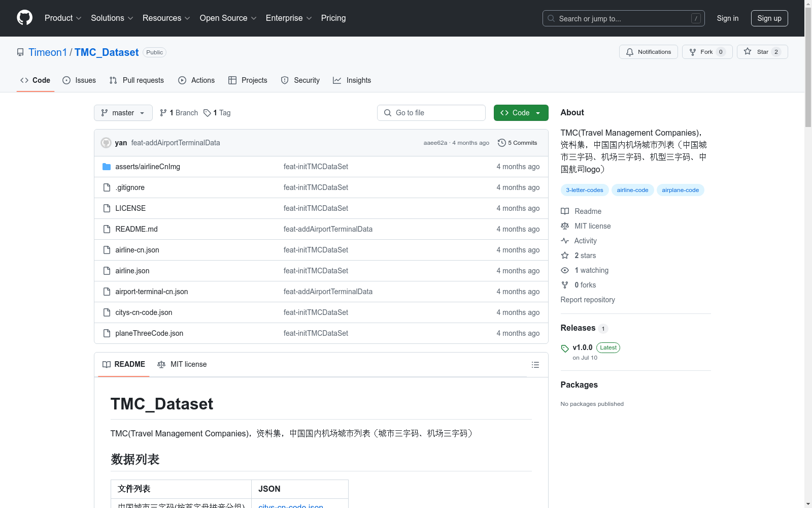The width and height of the screenshot is (812, 508).
Task: Select the Code tab
Action: (x=36, y=80)
